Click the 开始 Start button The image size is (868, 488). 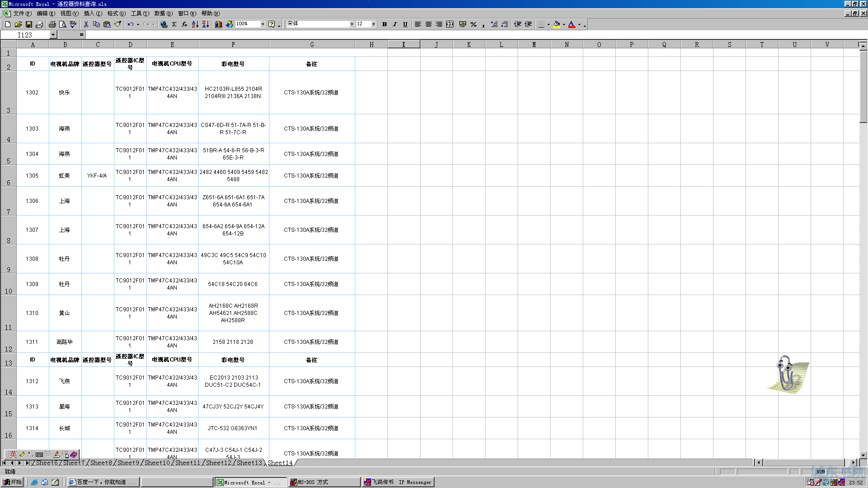13,482
